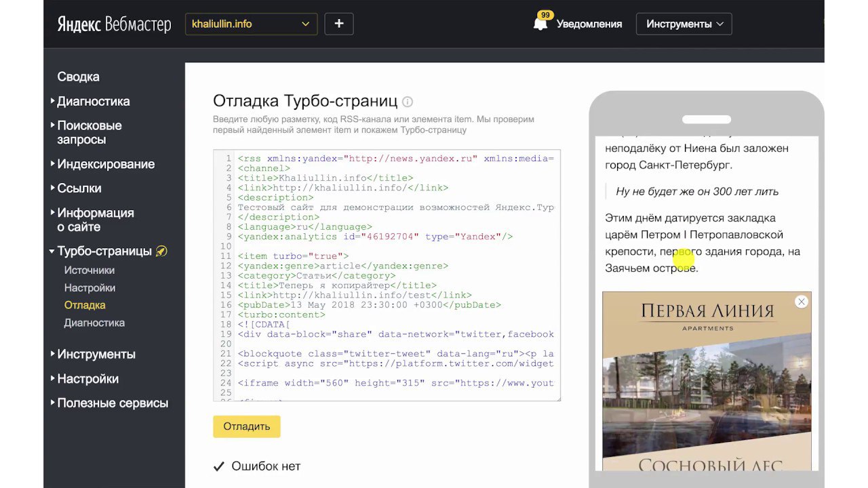868x488 pixels.
Task: Click the quote 'Ну не будет же он 300 лет лить'
Action: [697, 191]
